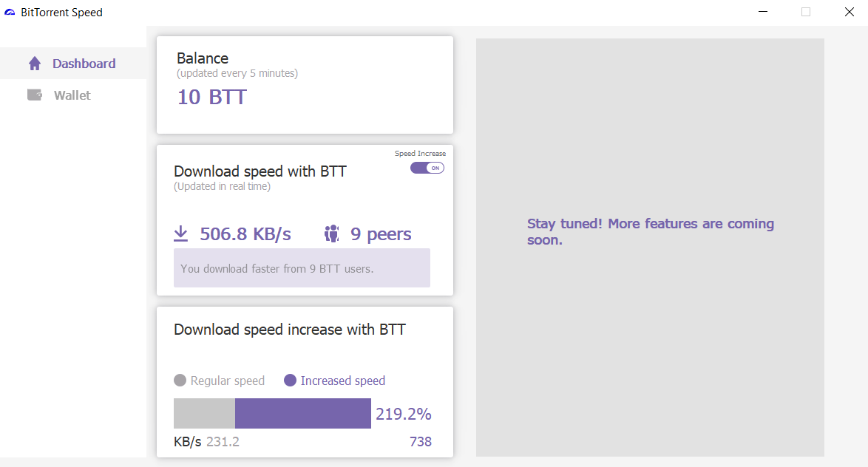Open the Dashboard tab
Screen dimensions: 868x467
click(73, 63)
